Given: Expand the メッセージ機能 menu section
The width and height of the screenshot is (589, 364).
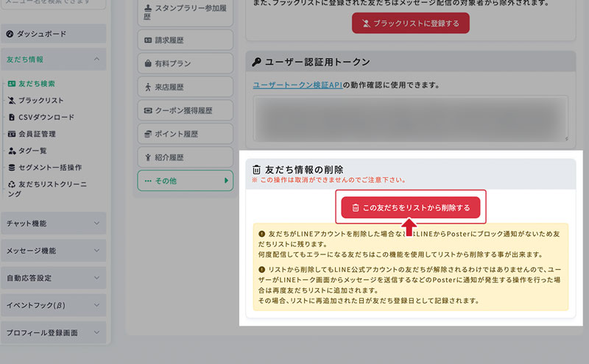Looking at the screenshot, I should 96,251.
